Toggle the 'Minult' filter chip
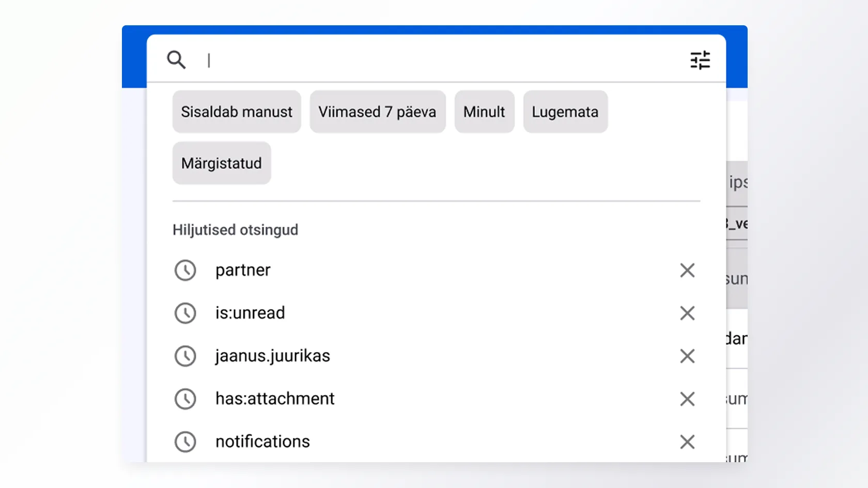The width and height of the screenshot is (868, 488). [x=484, y=112]
